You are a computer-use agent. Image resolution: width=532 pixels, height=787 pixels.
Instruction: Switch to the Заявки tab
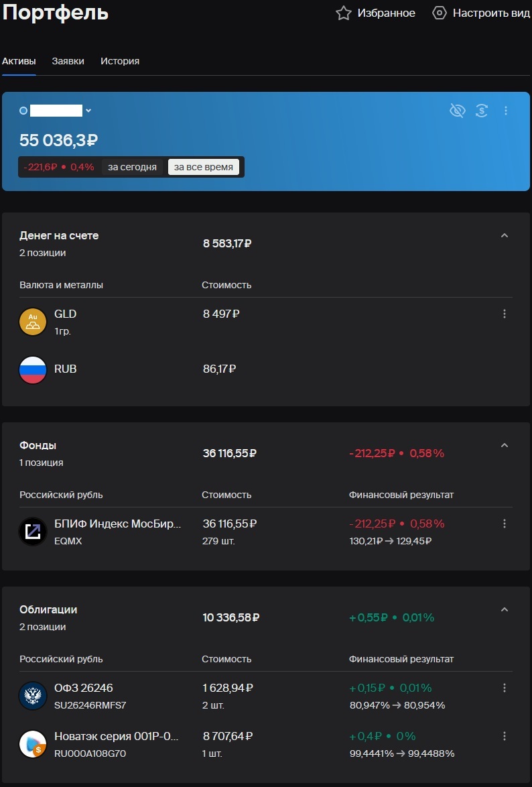(x=68, y=61)
